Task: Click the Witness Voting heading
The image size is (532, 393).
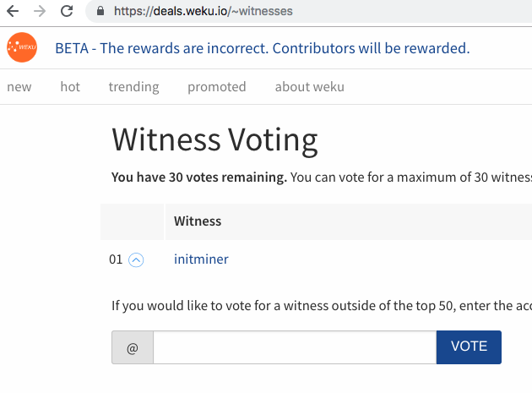Action: [x=214, y=140]
